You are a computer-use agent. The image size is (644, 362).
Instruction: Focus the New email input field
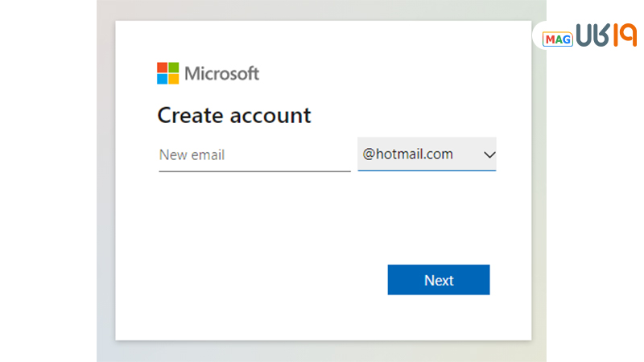click(254, 154)
